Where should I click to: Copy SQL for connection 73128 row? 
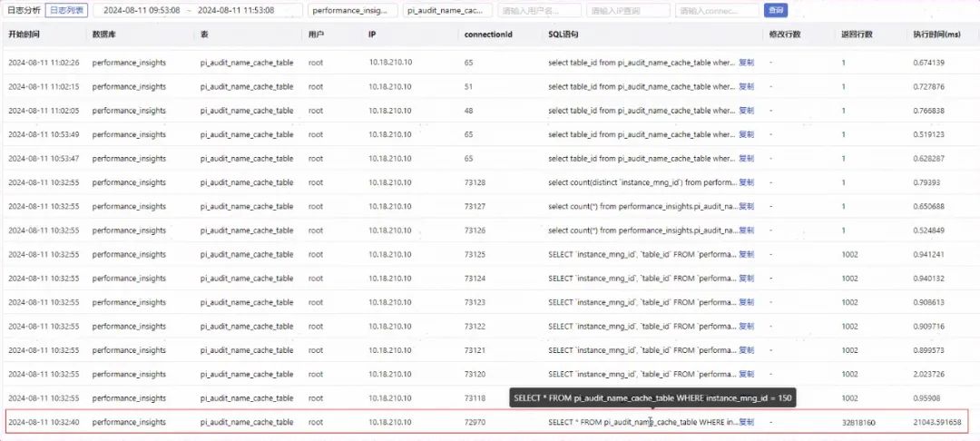click(x=746, y=182)
